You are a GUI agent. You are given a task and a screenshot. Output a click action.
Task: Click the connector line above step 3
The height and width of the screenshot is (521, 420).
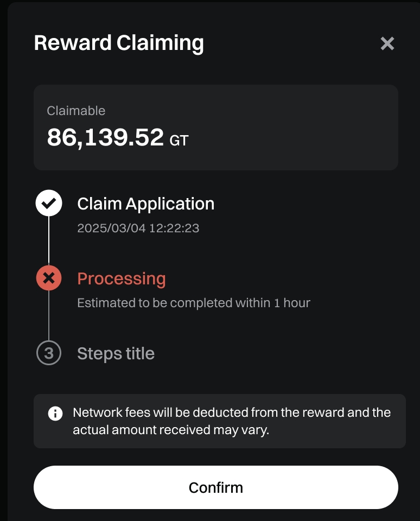49,315
